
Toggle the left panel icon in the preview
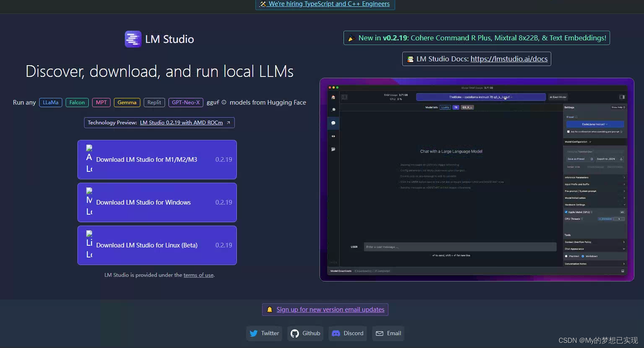pos(345,97)
